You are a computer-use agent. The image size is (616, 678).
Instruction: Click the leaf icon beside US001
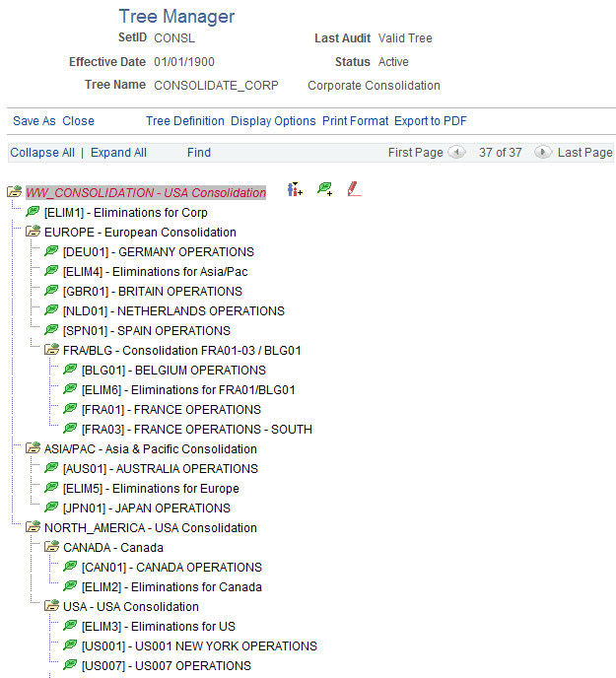[70, 644]
